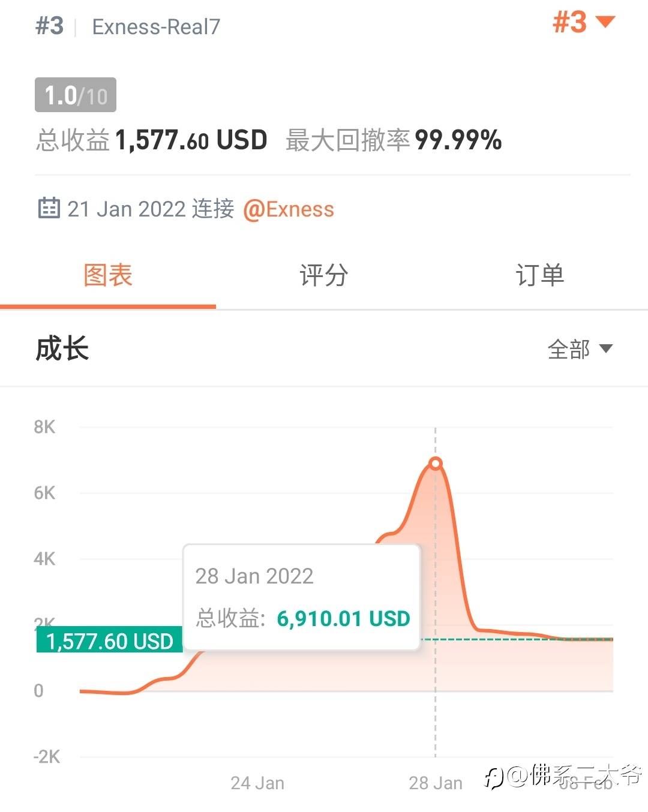Click the 28 Jan 2022 tooltip box

(301, 597)
